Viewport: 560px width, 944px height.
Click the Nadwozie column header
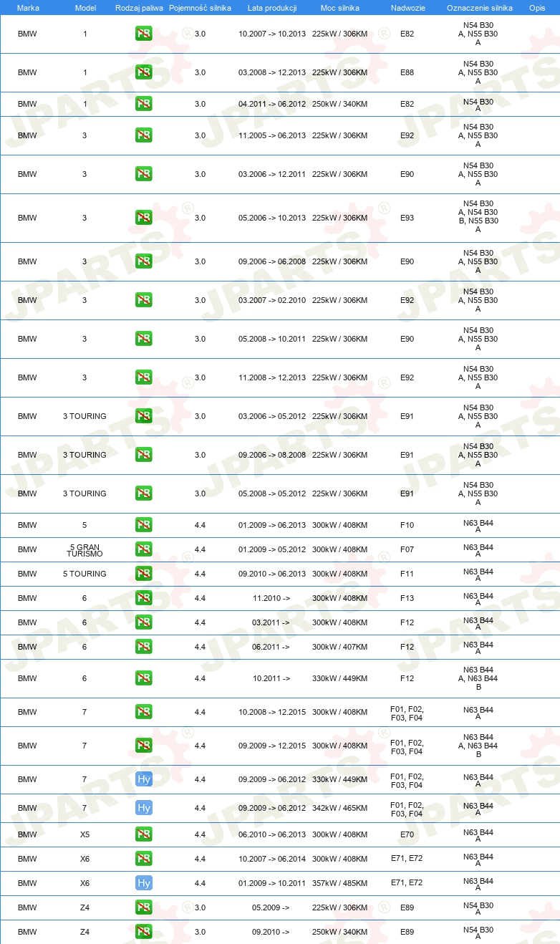(x=407, y=7)
